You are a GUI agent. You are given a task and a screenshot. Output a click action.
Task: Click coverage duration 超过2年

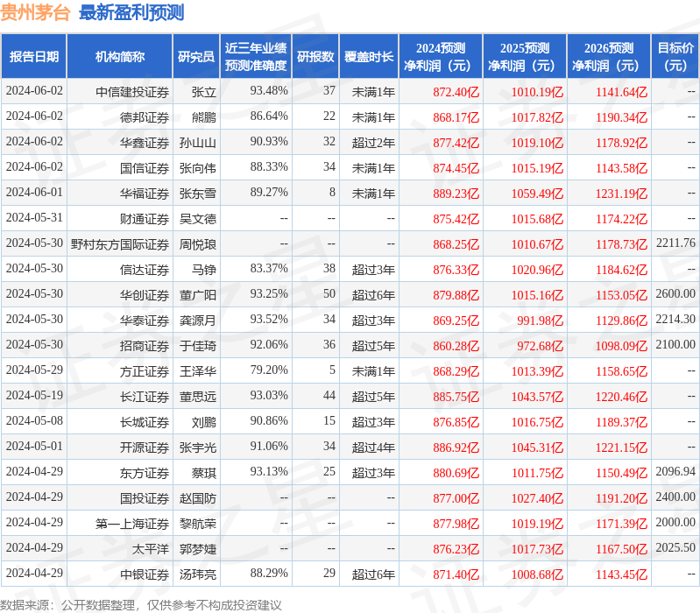(x=373, y=143)
